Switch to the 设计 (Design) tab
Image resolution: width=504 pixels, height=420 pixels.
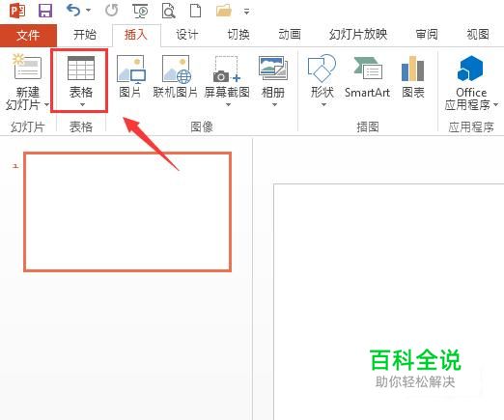(x=186, y=35)
